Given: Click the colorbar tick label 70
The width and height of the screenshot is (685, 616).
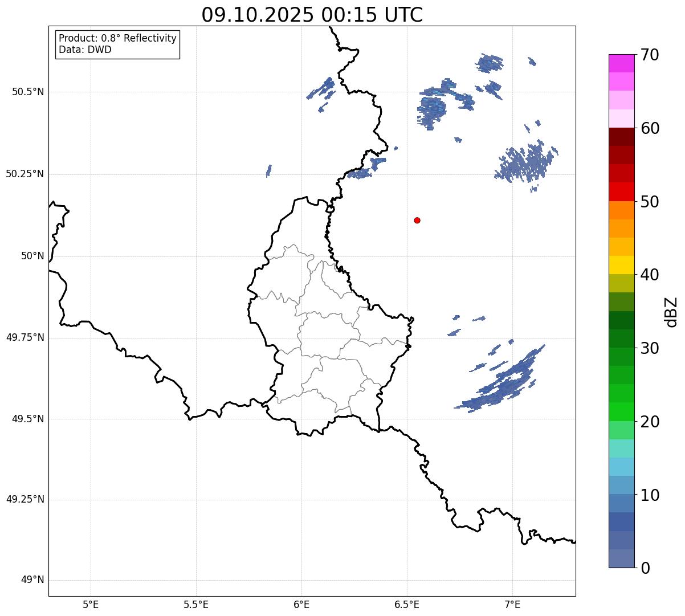Looking at the screenshot, I should (x=649, y=55).
